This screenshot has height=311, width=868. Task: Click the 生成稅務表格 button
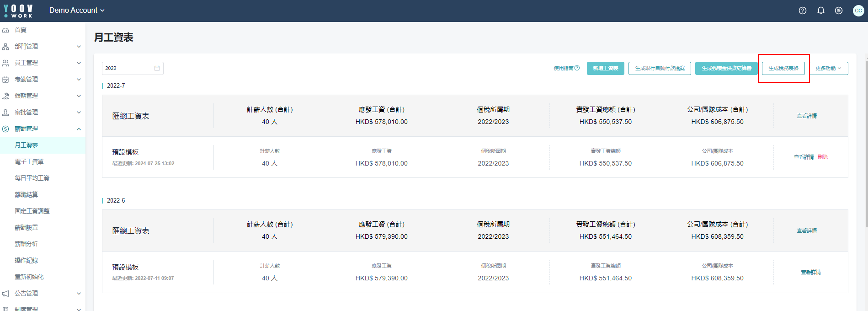pyautogui.click(x=783, y=68)
